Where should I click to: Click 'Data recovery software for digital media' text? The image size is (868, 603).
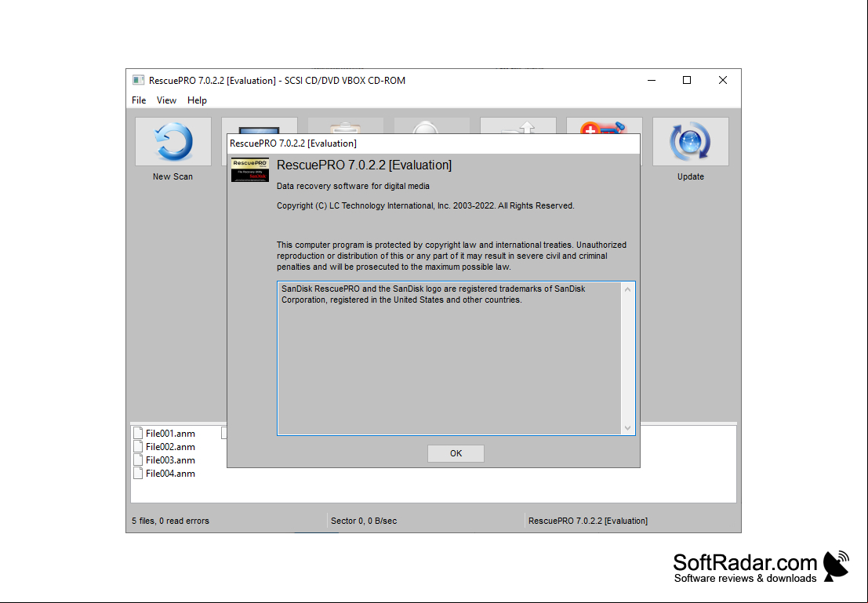coord(353,187)
